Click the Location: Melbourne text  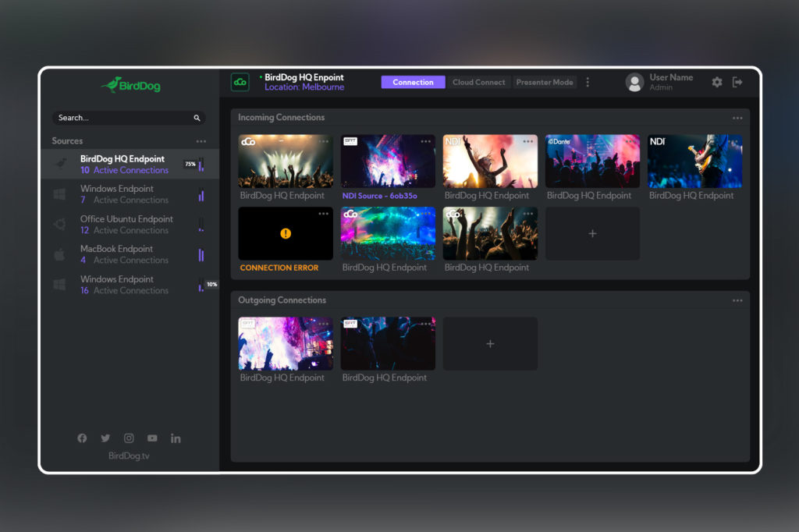click(x=304, y=87)
